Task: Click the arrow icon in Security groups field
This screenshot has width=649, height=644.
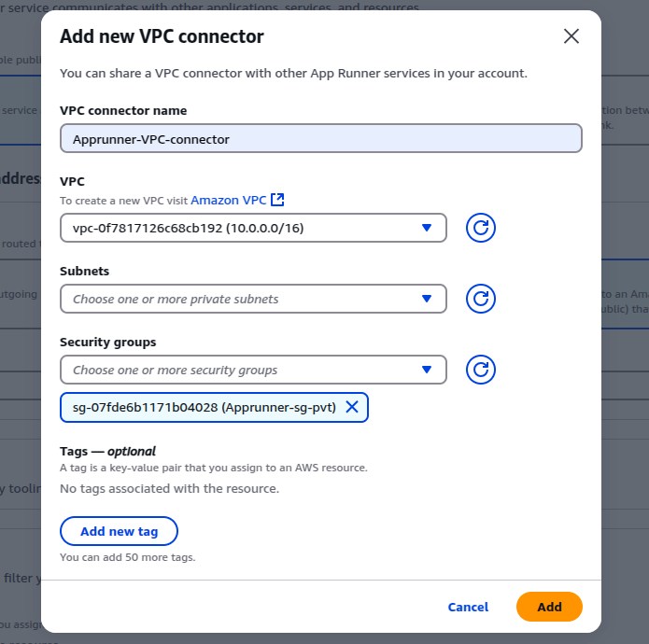Action: tap(427, 370)
